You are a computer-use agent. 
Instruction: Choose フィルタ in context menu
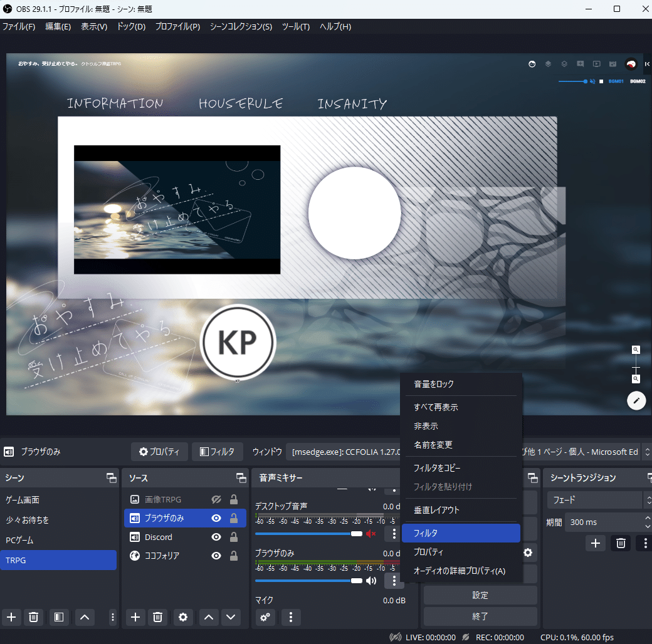pyautogui.click(x=461, y=533)
